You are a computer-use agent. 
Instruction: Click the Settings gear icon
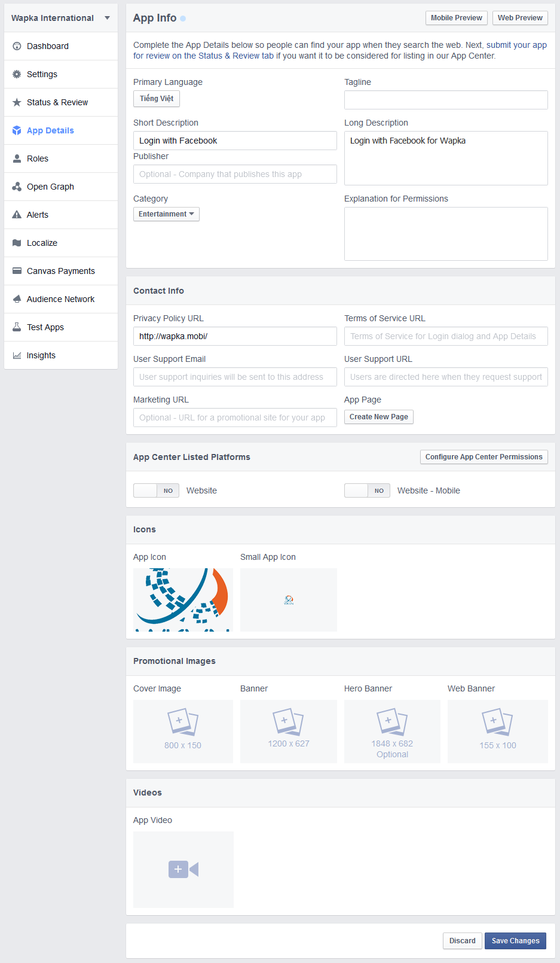[17, 74]
